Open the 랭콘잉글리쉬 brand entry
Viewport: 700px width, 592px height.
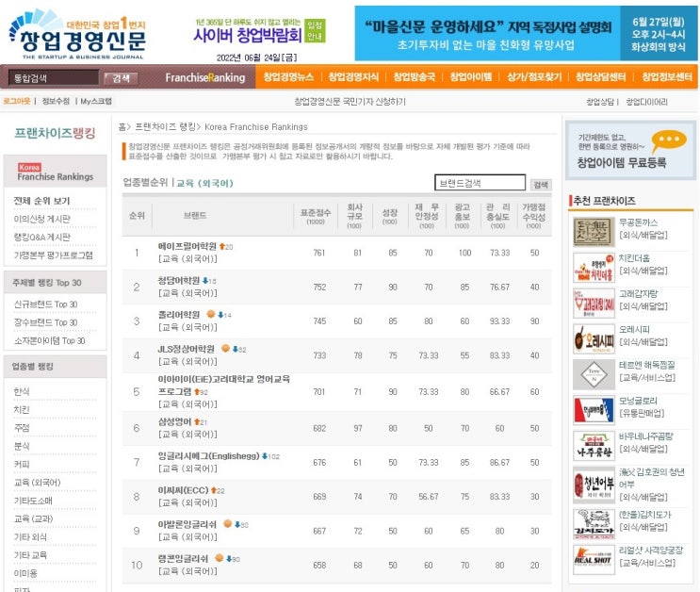click(x=183, y=558)
